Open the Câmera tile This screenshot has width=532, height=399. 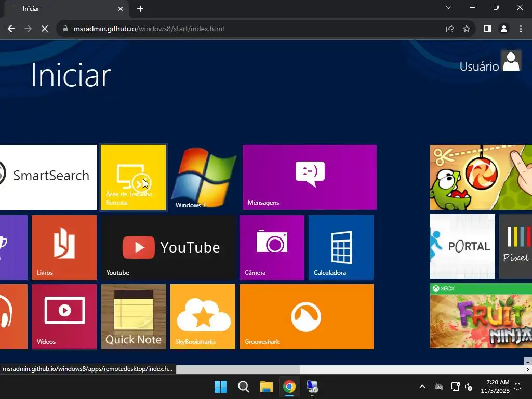272,247
